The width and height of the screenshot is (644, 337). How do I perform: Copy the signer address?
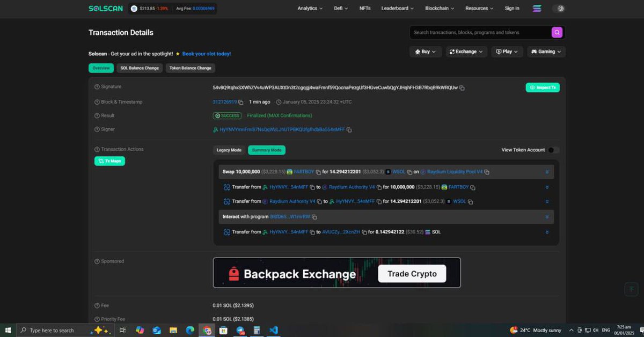(x=349, y=130)
